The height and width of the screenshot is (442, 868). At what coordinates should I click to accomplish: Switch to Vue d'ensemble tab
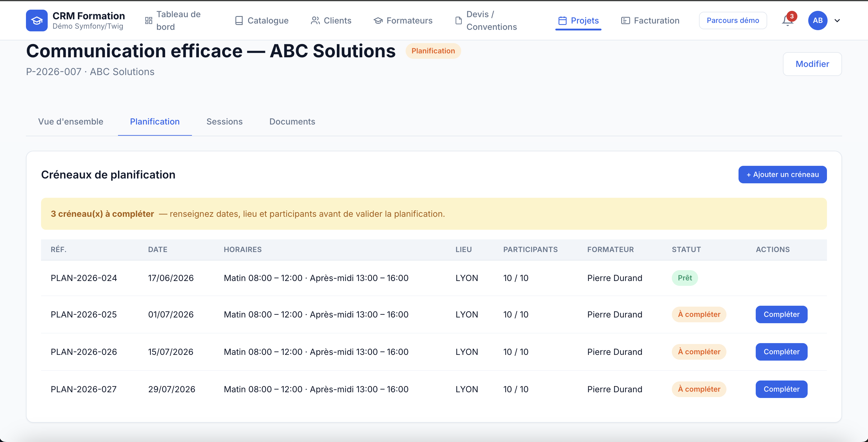[x=70, y=122]
